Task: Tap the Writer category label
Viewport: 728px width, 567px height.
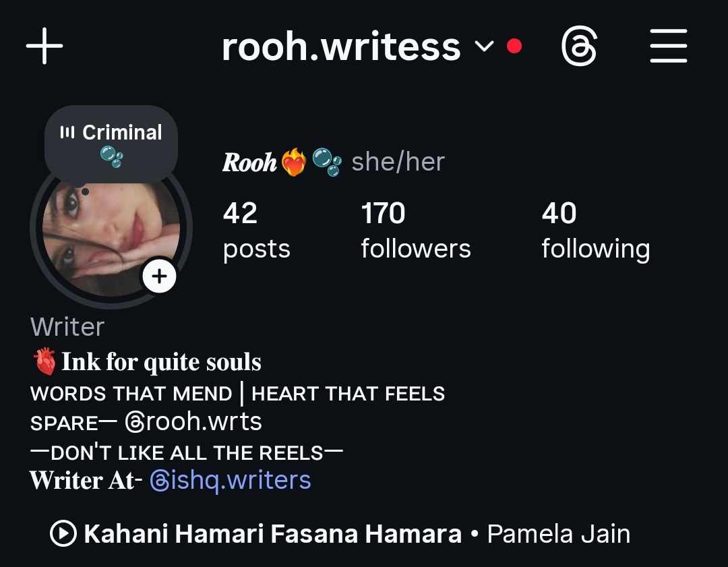Action: point(67,327)
